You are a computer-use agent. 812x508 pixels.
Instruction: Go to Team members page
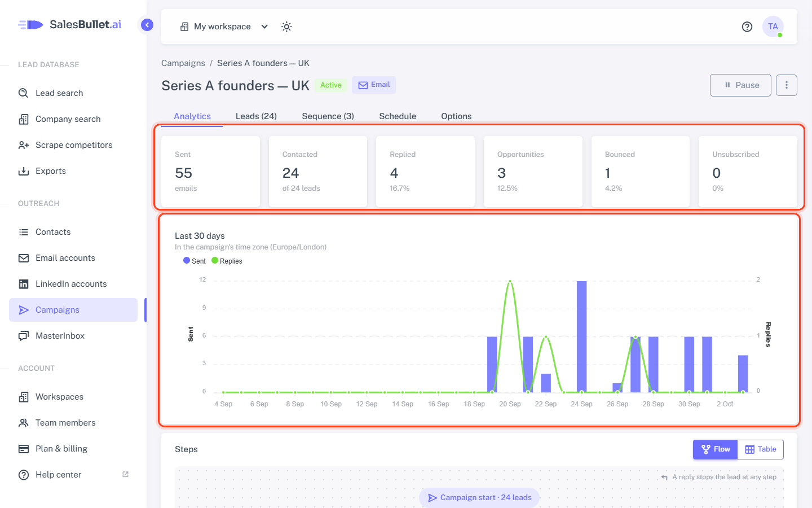[73, 423]
